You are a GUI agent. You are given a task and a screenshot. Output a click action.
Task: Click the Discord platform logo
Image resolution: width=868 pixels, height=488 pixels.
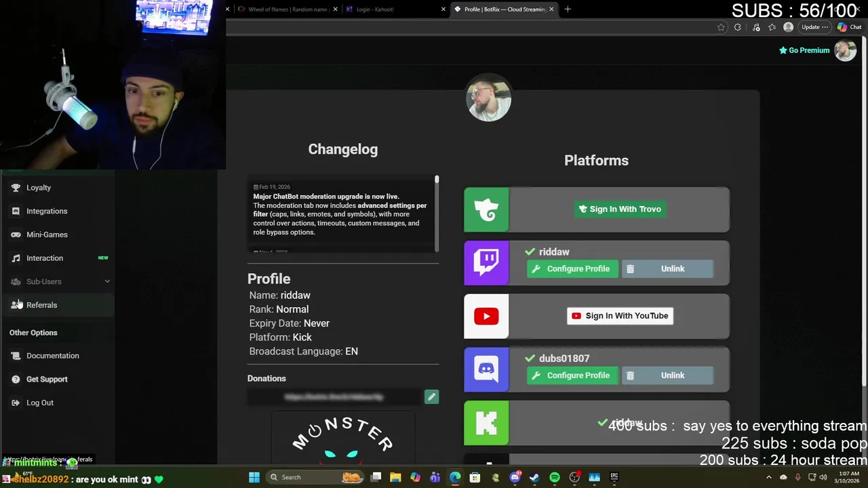(486, 369)
